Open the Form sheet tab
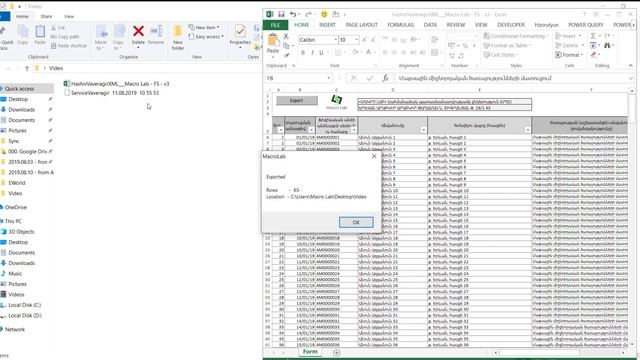The image size is (640, 360). tap(310, 351)
